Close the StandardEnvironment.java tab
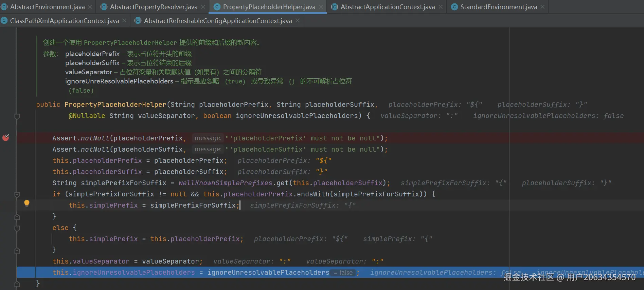644x290 pixels. click(542, 7)
